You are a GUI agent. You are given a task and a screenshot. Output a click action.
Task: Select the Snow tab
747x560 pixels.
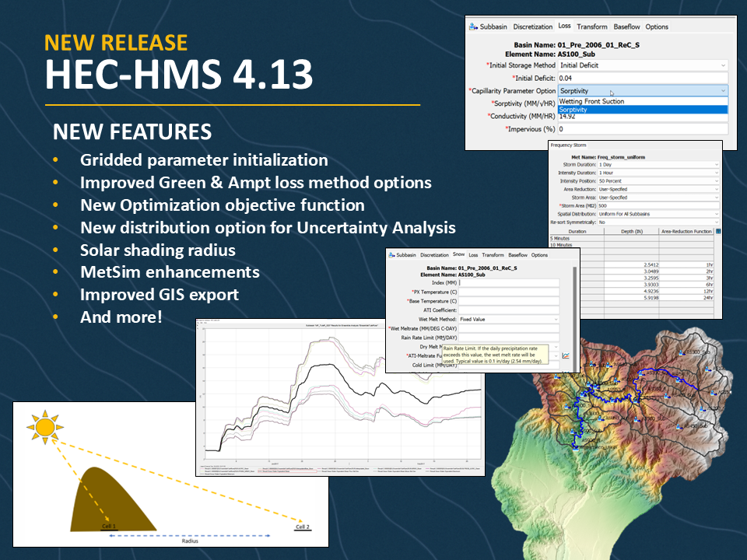tap(459, 255)
